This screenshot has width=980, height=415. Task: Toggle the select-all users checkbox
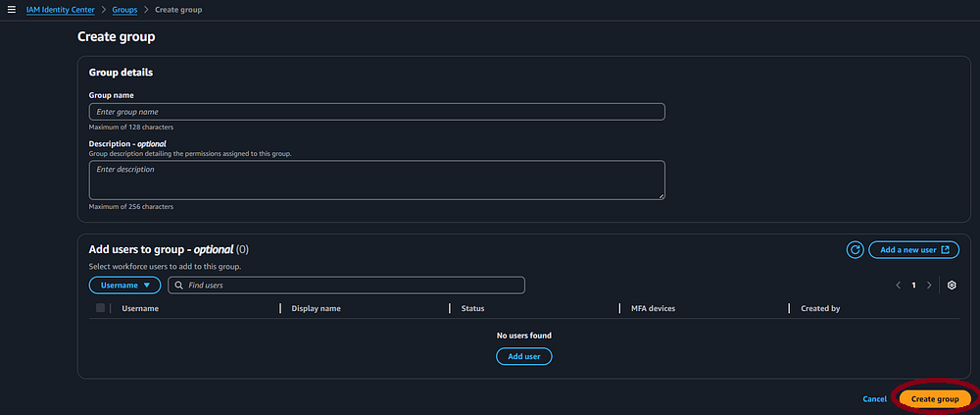(100, 308)
